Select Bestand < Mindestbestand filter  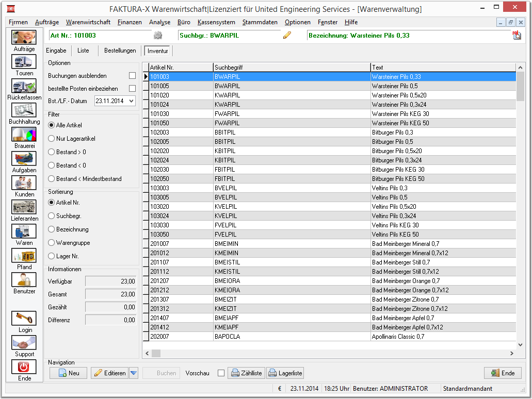point(52,179)
